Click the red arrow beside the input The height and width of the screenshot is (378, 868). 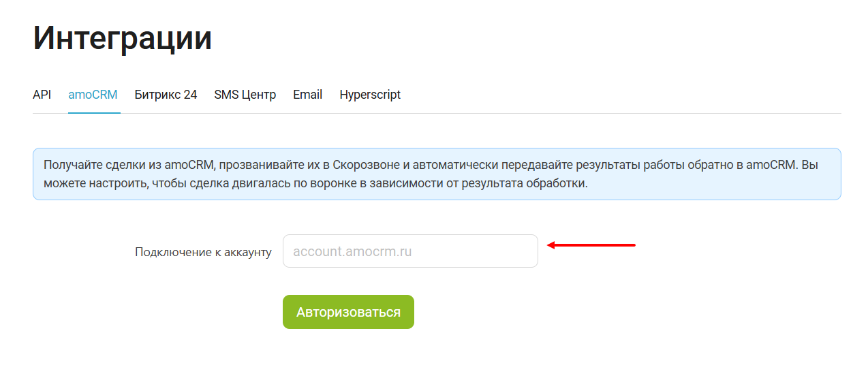click(x=591, y=245)
